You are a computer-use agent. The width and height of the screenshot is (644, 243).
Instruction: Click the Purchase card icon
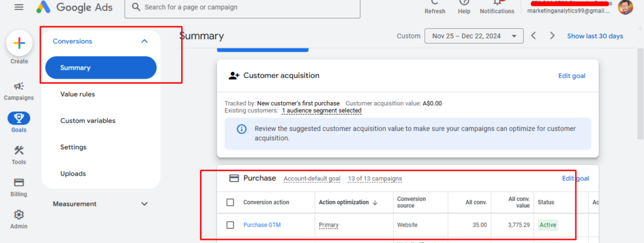[x=234, y=178]
